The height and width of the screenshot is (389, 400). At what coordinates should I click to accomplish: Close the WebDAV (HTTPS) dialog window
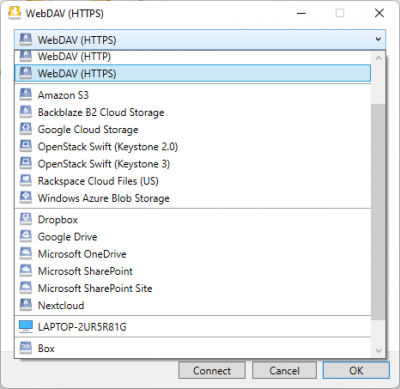pos(379,13)
